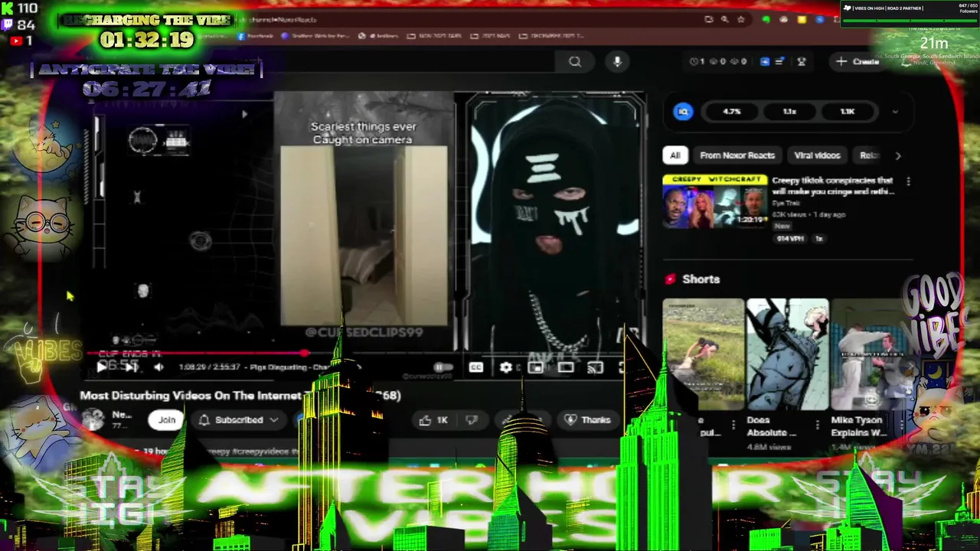Open the channel avatar beside the Join button

pyautogui.click(x=93, y=419)
